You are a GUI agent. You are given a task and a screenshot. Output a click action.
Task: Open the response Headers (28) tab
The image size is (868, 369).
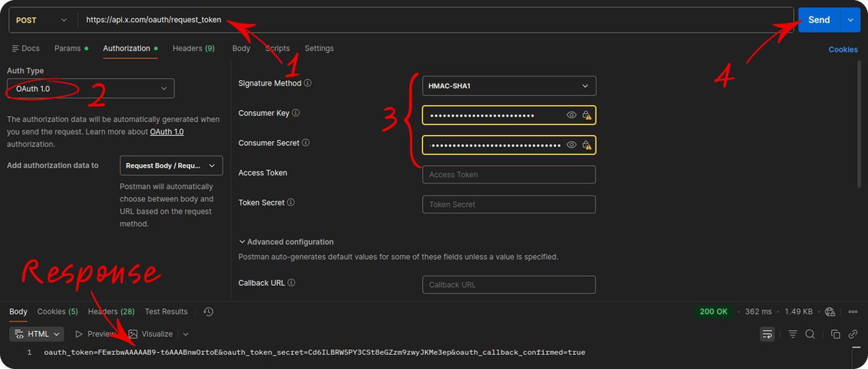111,312
